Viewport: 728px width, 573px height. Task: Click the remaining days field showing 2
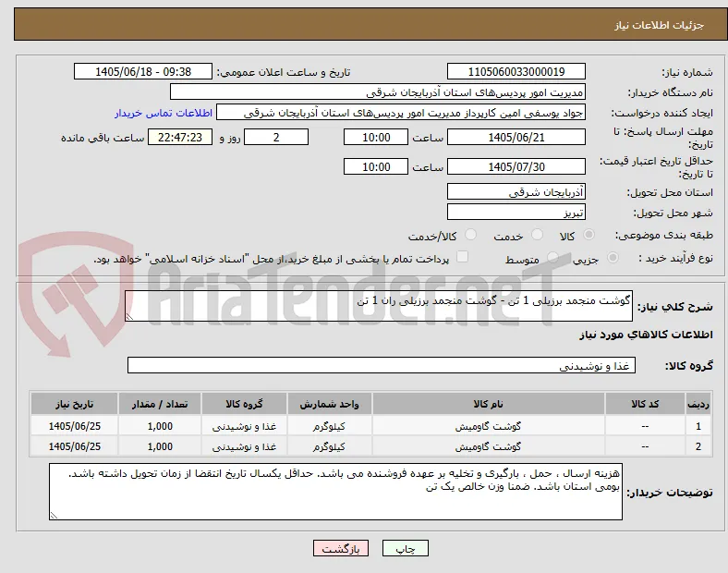[x=276, y=138]
